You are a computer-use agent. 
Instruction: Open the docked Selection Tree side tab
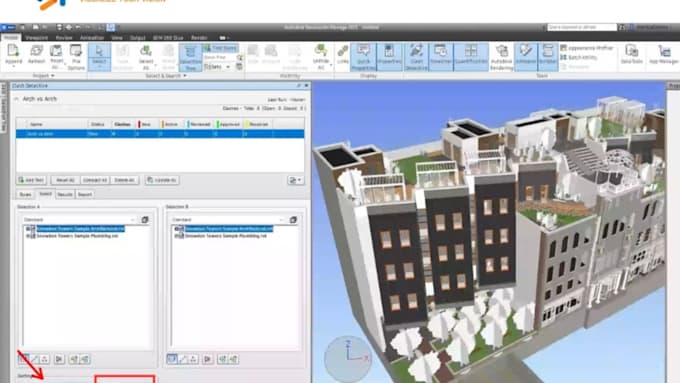(x=3, y=108)
